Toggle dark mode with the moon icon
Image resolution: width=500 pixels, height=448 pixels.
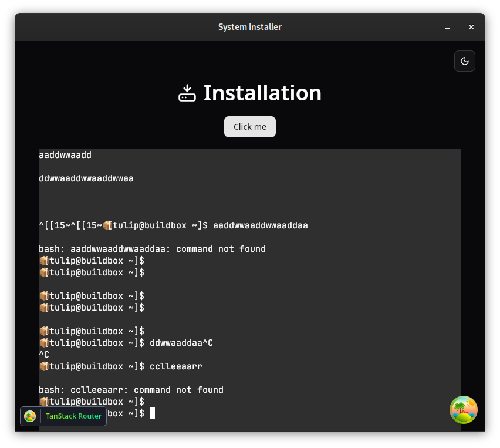[x=464, y=61]
